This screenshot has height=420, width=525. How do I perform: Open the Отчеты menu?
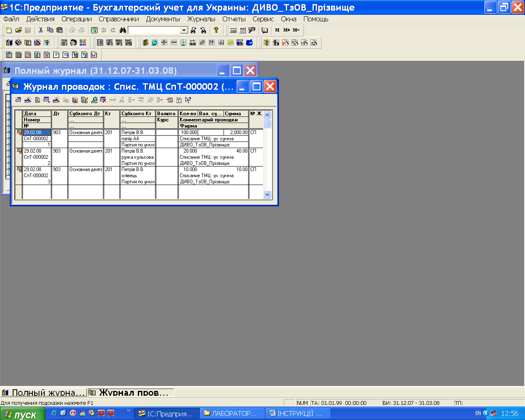(234, 19)
